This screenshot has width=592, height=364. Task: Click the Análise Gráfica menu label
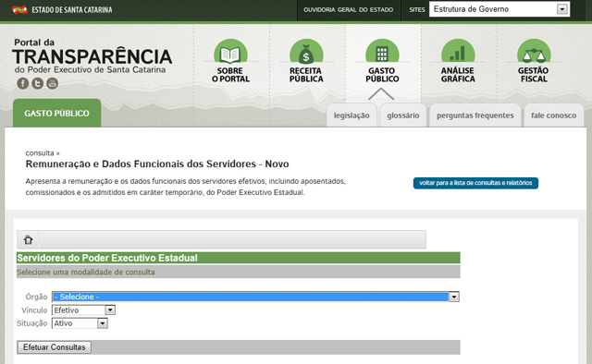pyautogui.click(x=458, y=75)
